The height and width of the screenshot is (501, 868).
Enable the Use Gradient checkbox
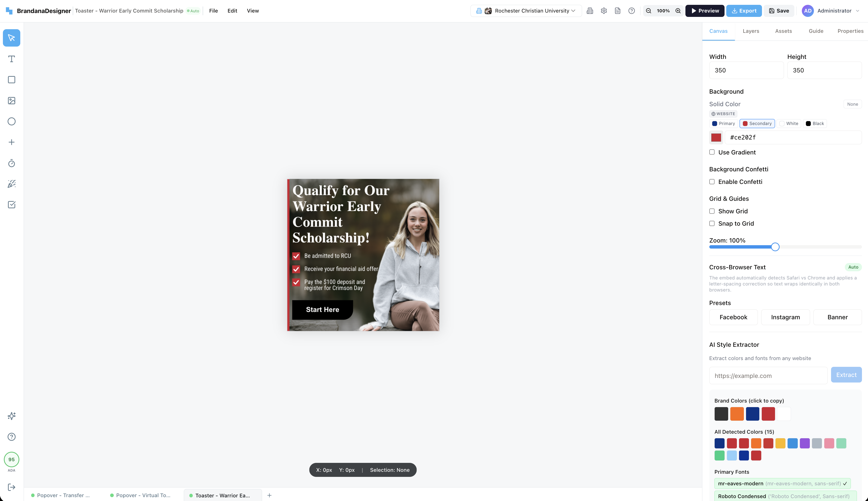pos(712,152)
